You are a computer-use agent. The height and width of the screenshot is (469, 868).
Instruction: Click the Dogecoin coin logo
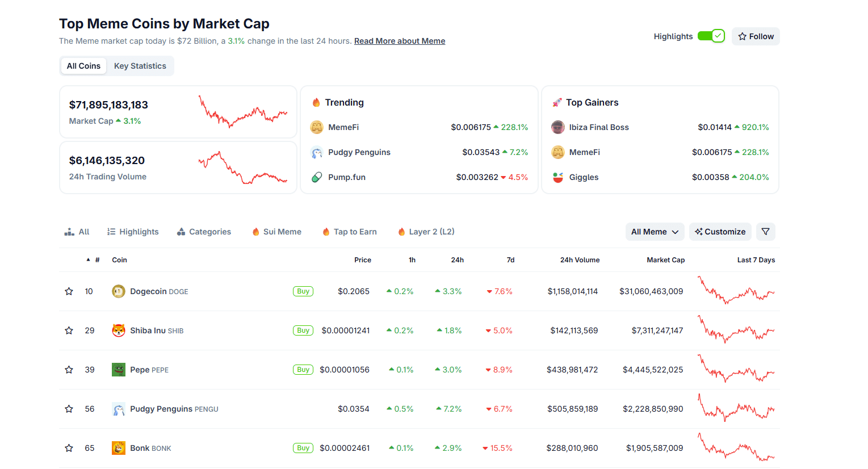tap(119, 291)
